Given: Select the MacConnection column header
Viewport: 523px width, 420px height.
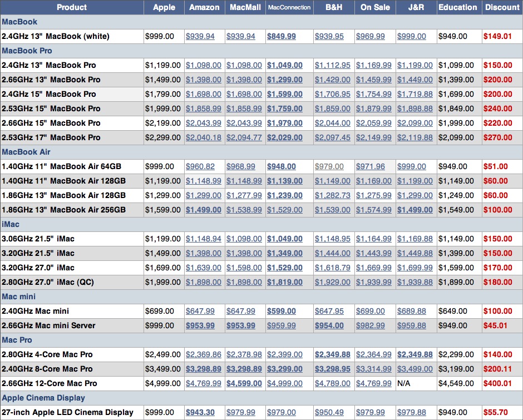Looking at the screenshot, I should 289,7.
